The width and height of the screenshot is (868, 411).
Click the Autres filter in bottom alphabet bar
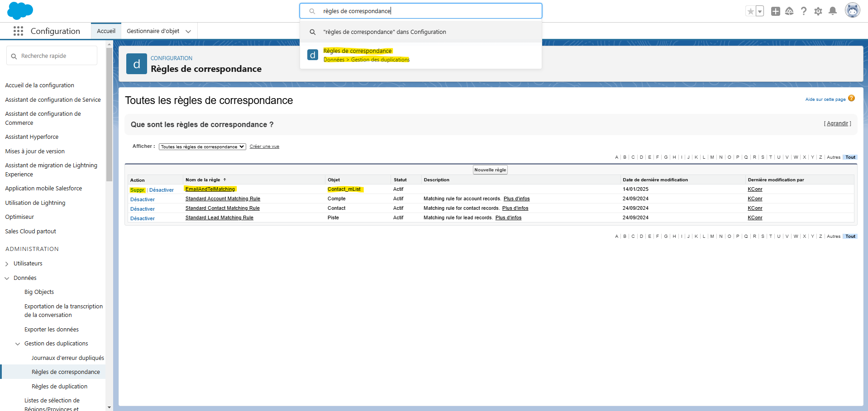click(833, 236)
